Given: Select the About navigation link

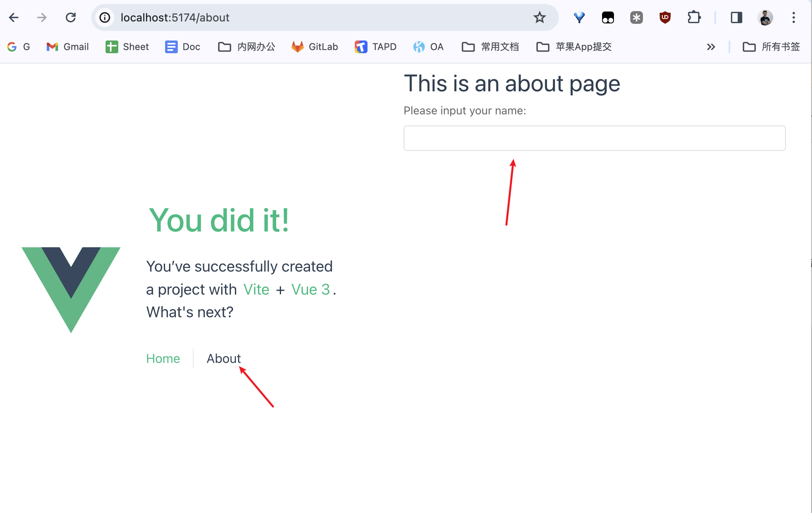Looking at the screenshot, I should 223,359.
